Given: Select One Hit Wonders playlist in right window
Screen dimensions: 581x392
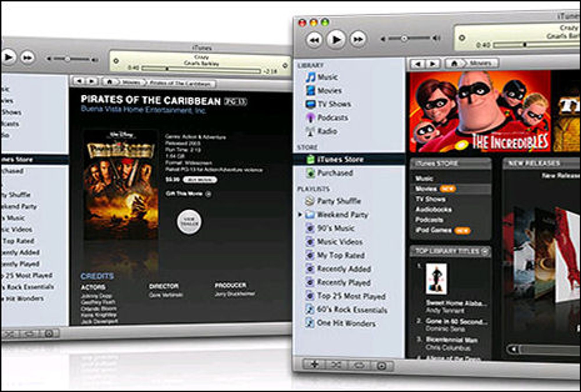Looking at the screenshot, I should click(x=341, y=323).
